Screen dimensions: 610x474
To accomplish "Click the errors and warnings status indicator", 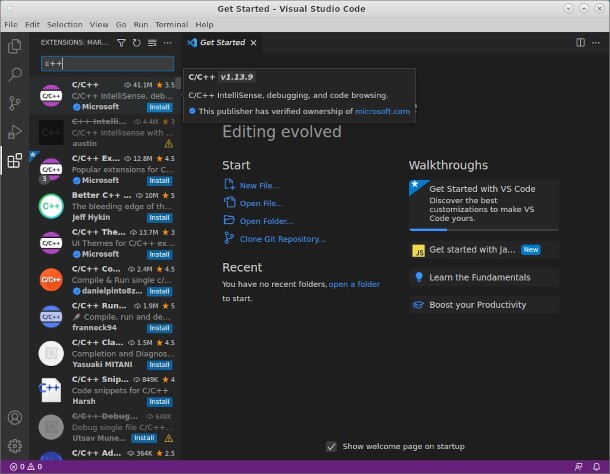I will (26, 467).
